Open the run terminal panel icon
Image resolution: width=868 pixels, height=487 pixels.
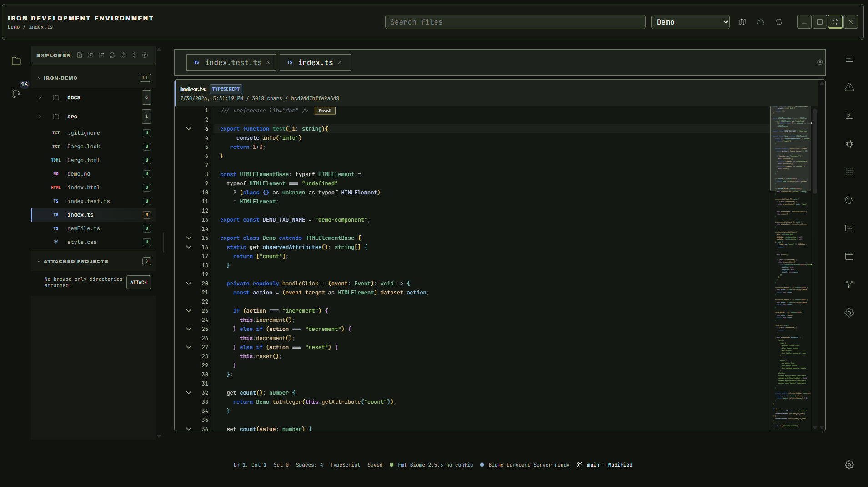[x=849, y=115]
